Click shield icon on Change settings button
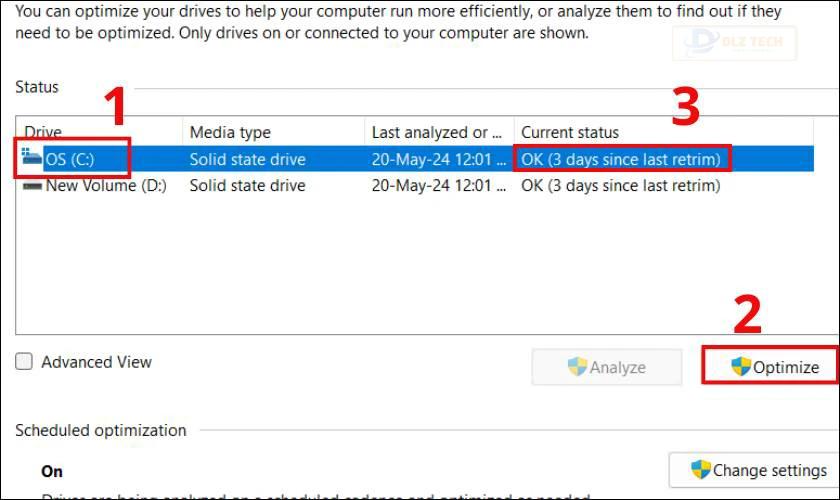Screen dimensions: 840x500 (x=701, y=469)
